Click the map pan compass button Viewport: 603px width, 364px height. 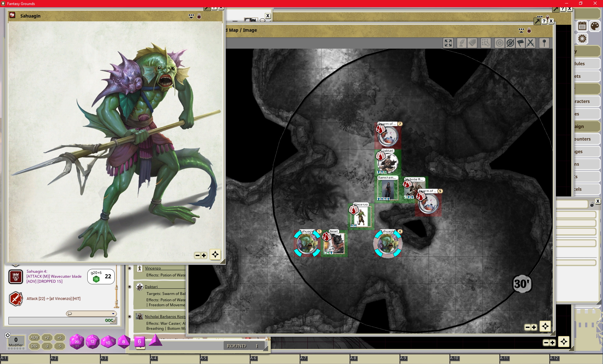pyautogui.click(x=545, y=326)
